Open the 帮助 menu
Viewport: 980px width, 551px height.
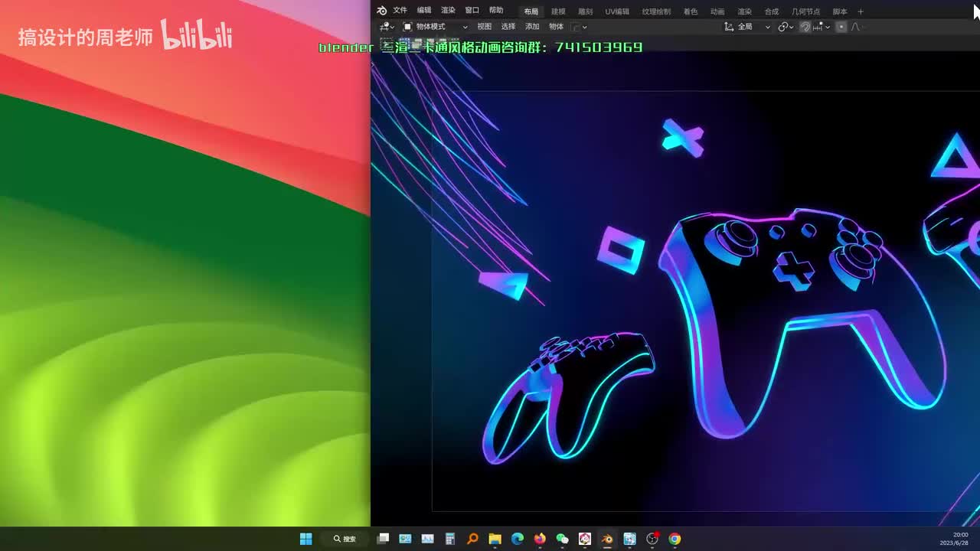(496, 11)
